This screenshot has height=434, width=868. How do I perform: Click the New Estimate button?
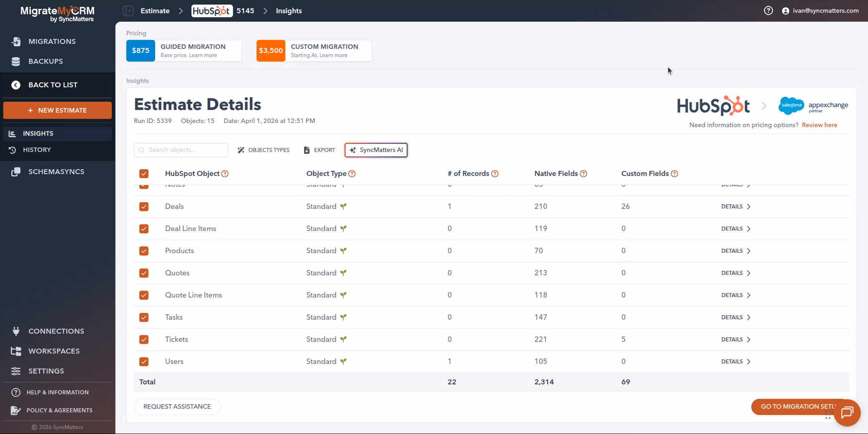pos(58,110)
